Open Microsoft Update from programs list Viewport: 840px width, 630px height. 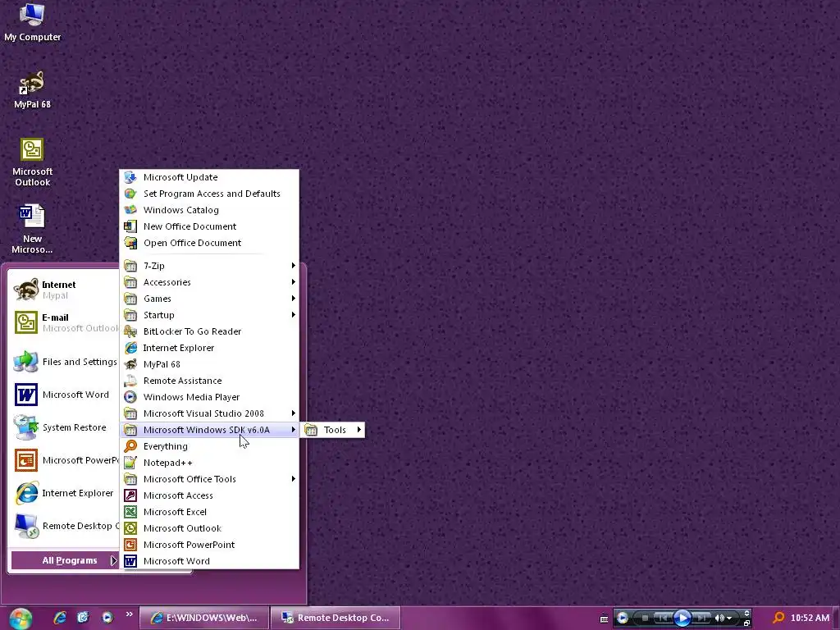coord(209,177)
